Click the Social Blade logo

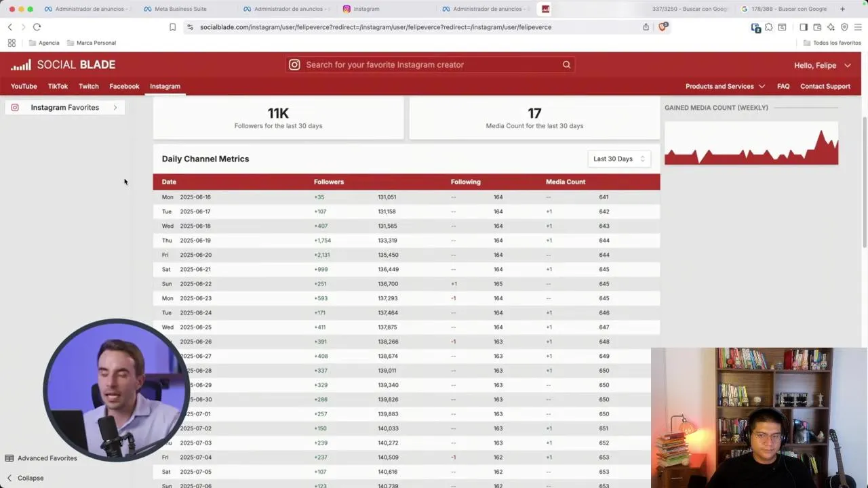(x=63, y=65)
